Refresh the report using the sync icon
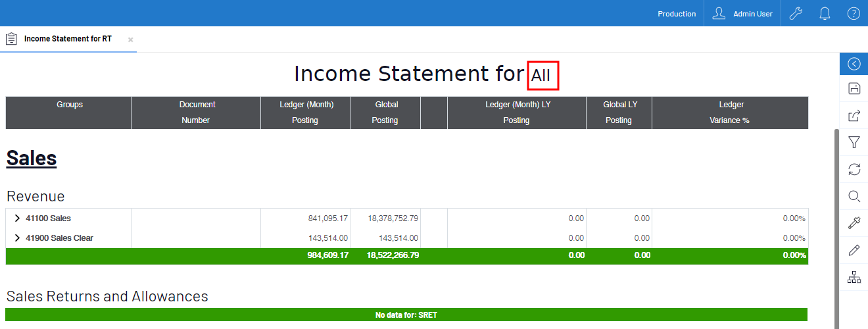This screenshot has height=329, width=868. (x=854, y=169)
